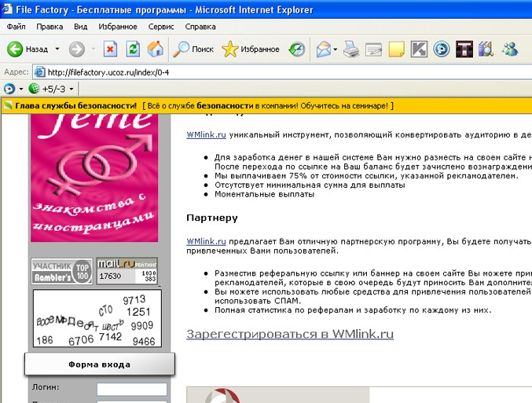532x403 pixels.
Task: Click the blue round swirl toolbar icon
Action: pos(442,49)
